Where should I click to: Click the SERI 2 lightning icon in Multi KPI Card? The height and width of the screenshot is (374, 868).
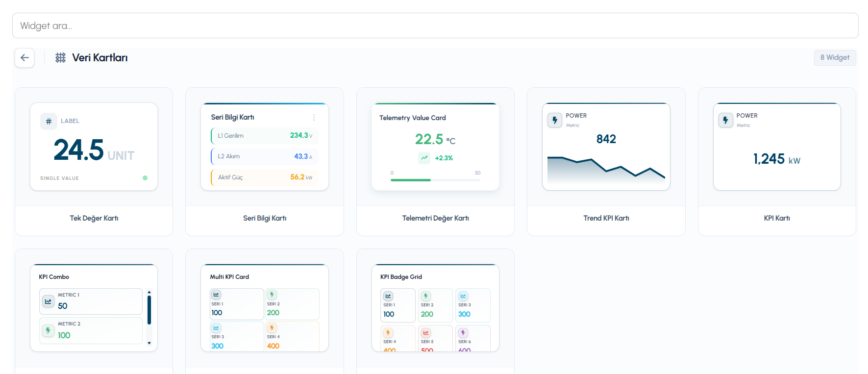272,295
